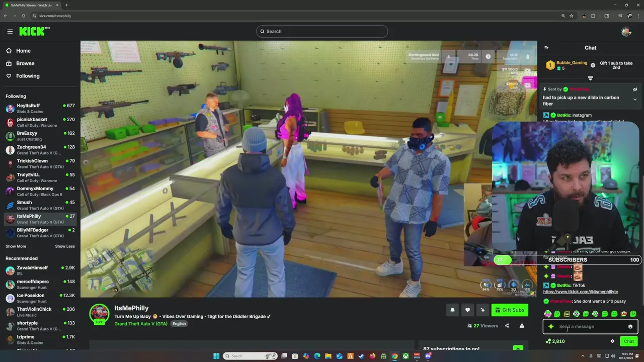Open Smush channel
Viewport: 644px width, 362px height.
[x=40, y=205]
